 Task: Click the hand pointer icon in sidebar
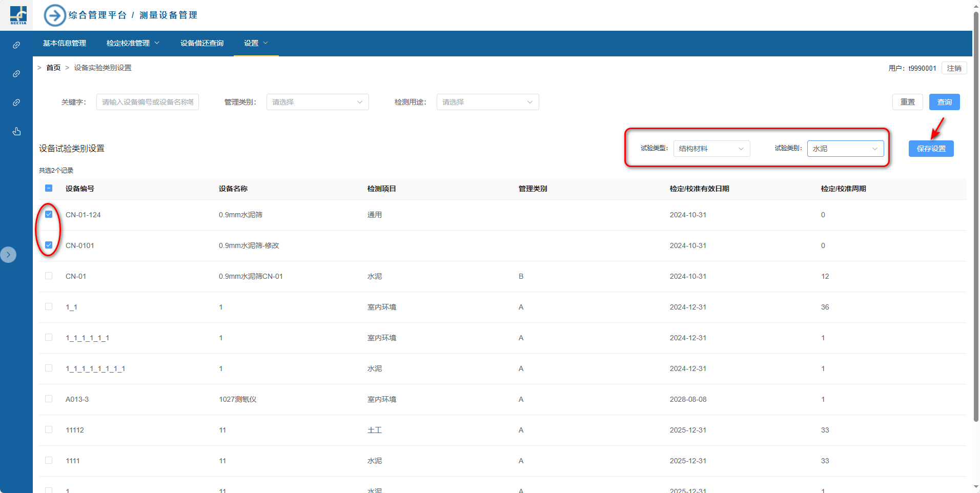point(16,132)
